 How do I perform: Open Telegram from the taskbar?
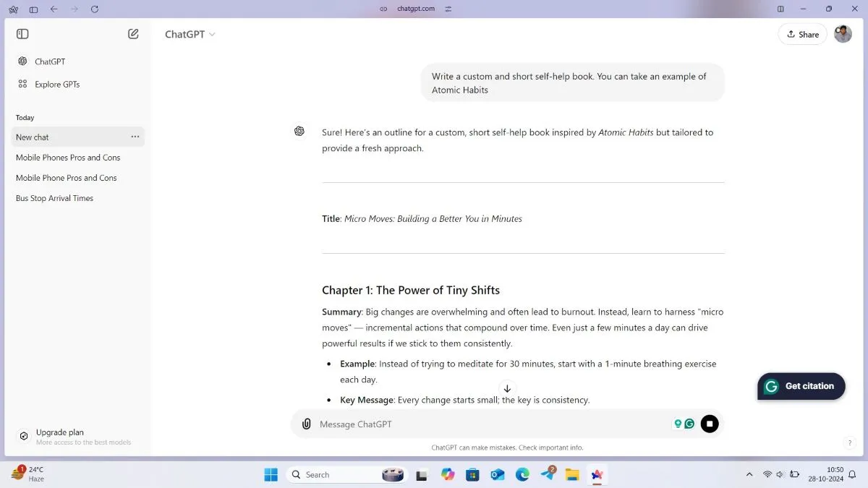[548, 474]
